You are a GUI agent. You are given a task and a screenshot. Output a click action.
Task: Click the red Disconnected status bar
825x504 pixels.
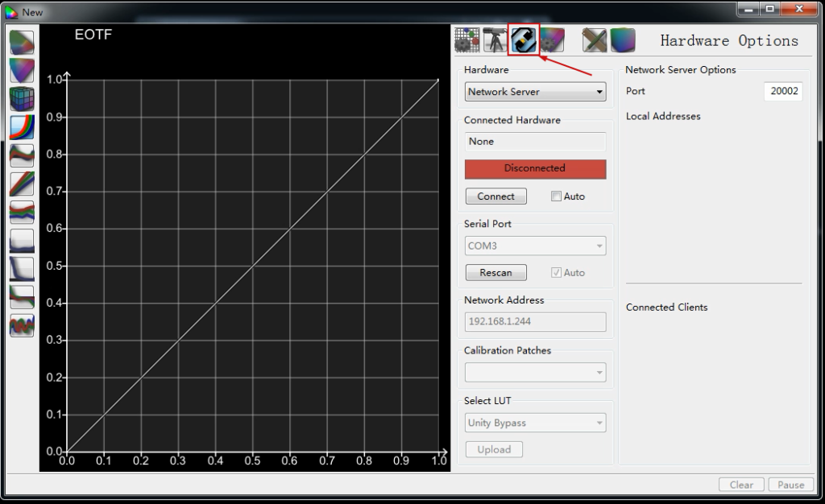click(535, 169)
